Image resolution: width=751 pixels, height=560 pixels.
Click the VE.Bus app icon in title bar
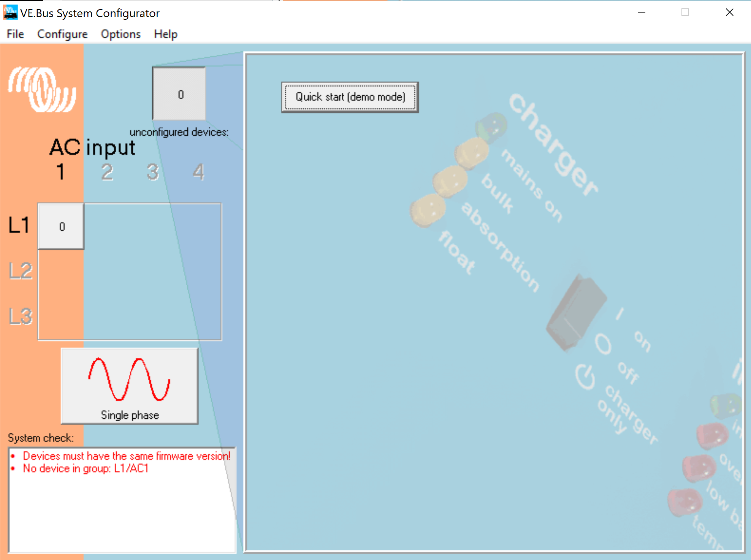[x=10, y=13]
